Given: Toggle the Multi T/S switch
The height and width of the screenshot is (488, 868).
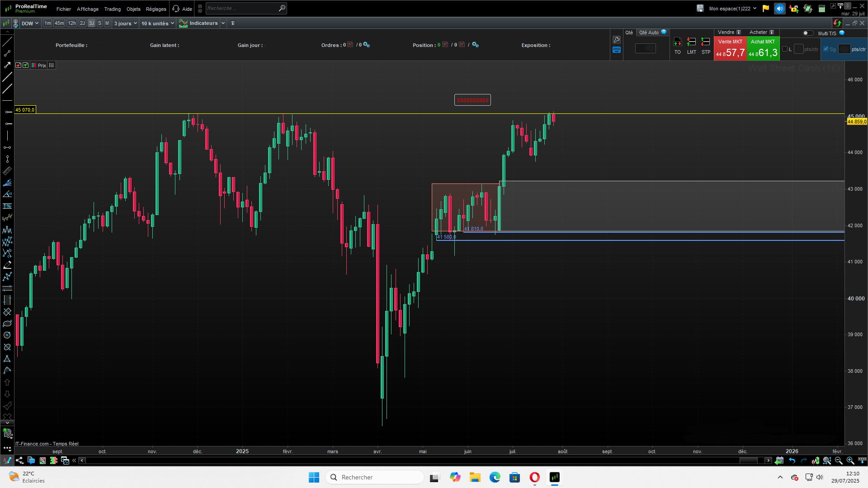Looking at the screenshot, I should (x=807, y=33).
